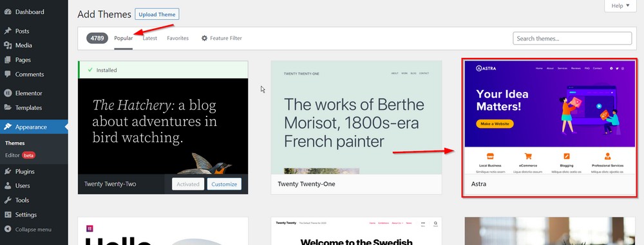Click the Add Themes page heading

coord(104,14)
